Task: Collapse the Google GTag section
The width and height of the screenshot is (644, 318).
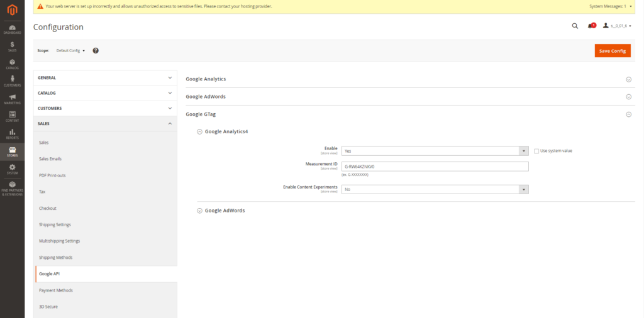Action: [410, 114]
